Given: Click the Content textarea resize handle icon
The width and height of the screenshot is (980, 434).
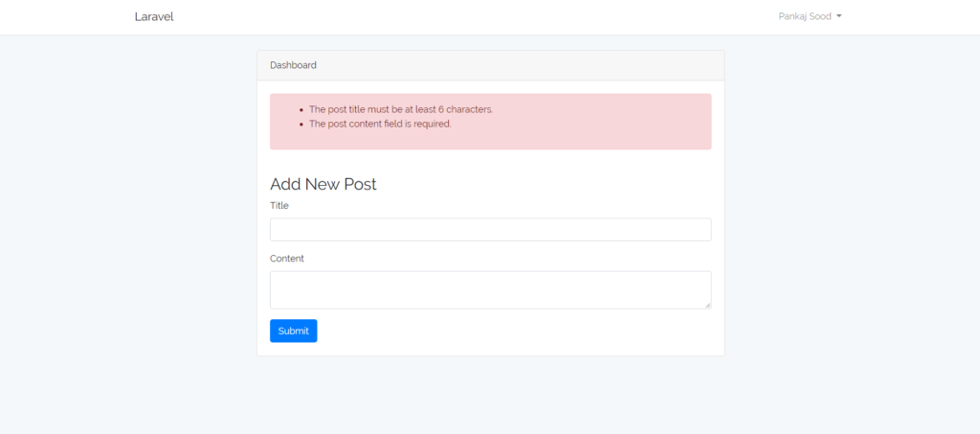Looking at the screenshot, I should 708,306.
